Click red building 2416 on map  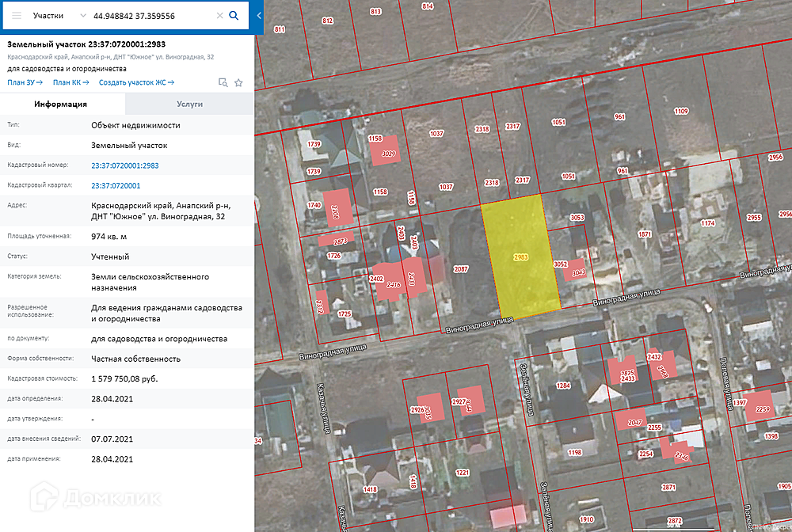click(390, 284)
